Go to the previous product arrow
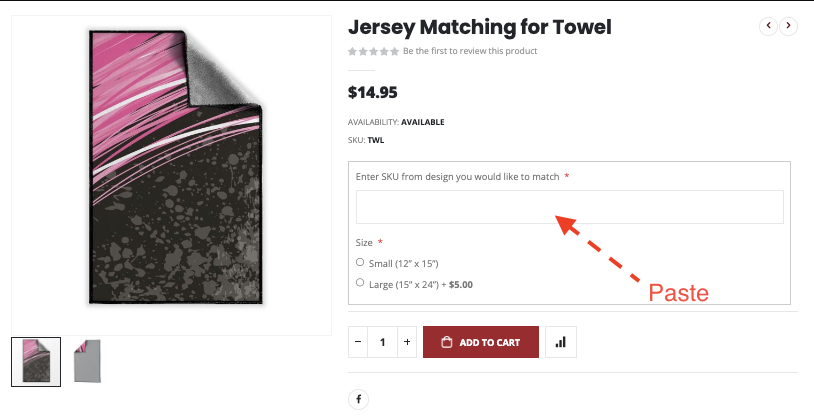The height and width of the screenshot is (417, 814). point(768,27)
